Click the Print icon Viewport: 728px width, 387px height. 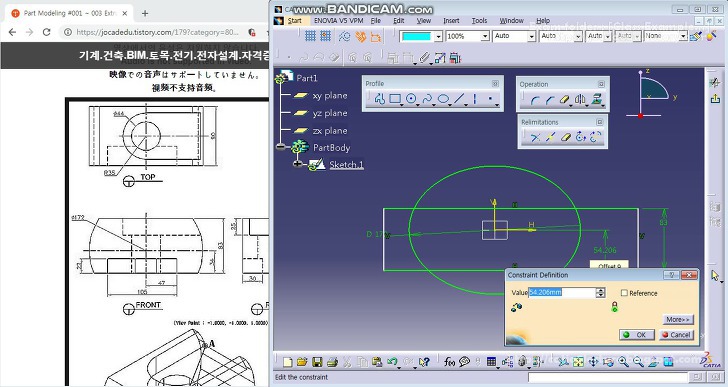click(332, 362)
